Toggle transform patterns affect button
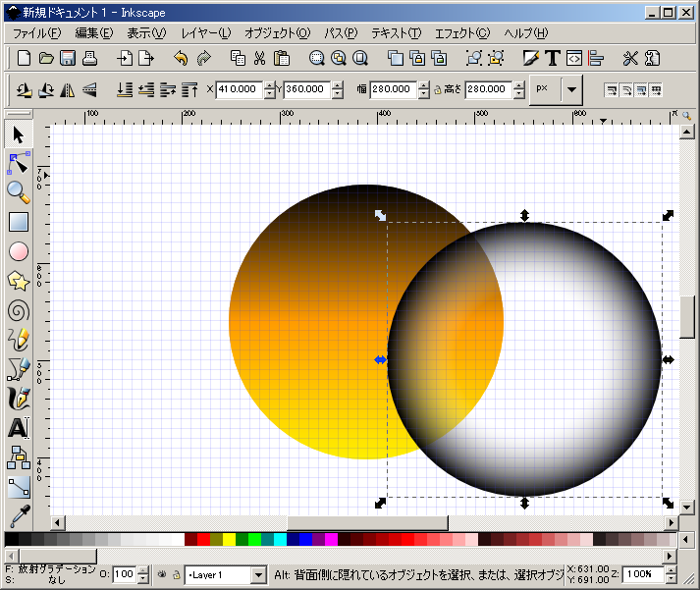The height and width of the screenshot is (590, 700). pyautogui.click(x=656, y=90)
